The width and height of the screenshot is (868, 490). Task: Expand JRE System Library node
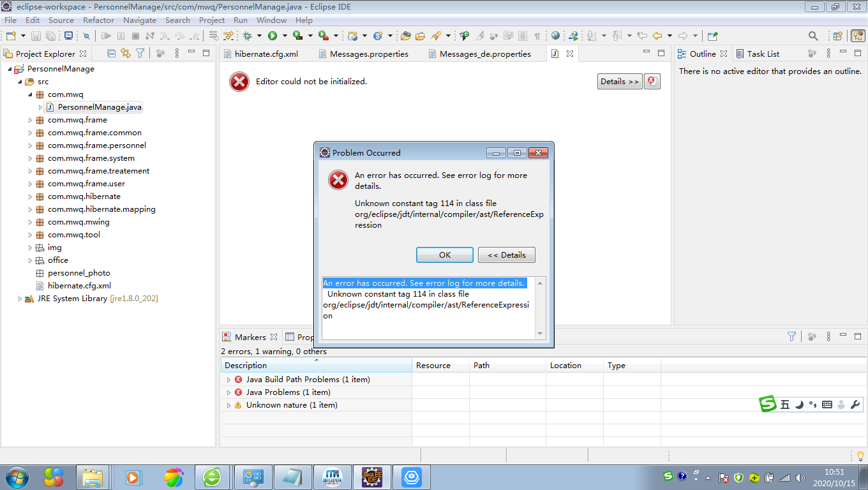(20, 299)
